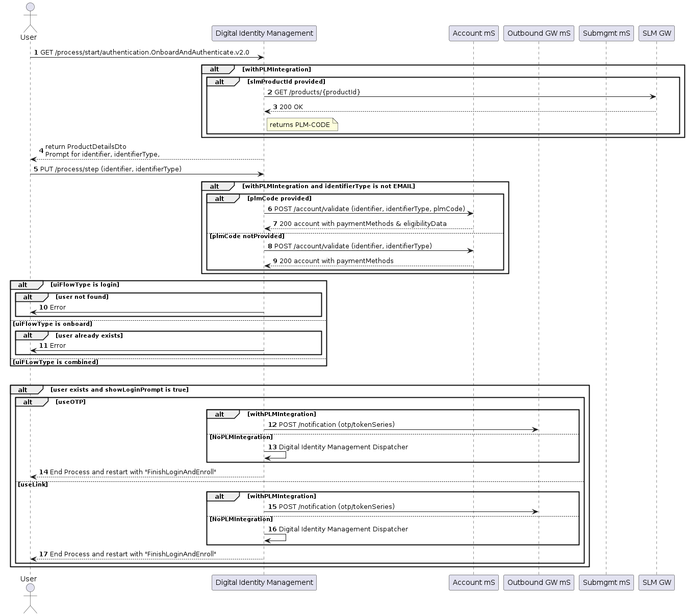The image size is (687, 616).
Task: Click message 4 return ProductDetailsDto text
Action: [x=99, y=150]
